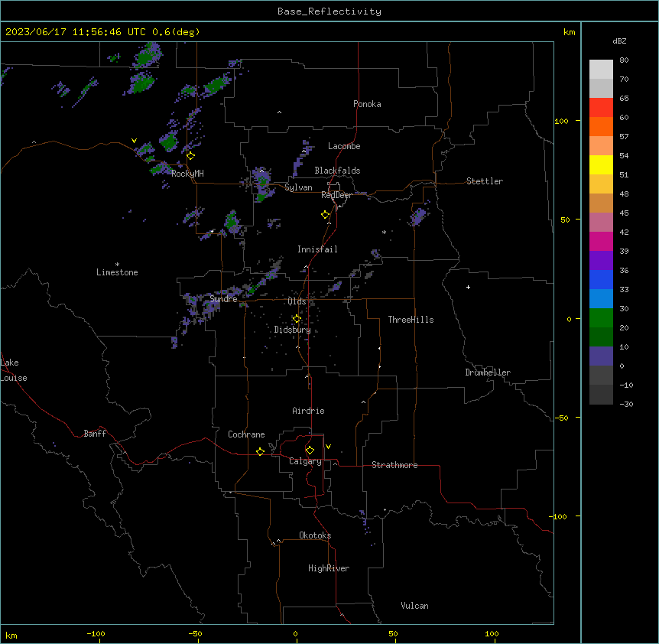
Task: Select the yellow diamond marker under Cochrane
Action: [260, 451]
